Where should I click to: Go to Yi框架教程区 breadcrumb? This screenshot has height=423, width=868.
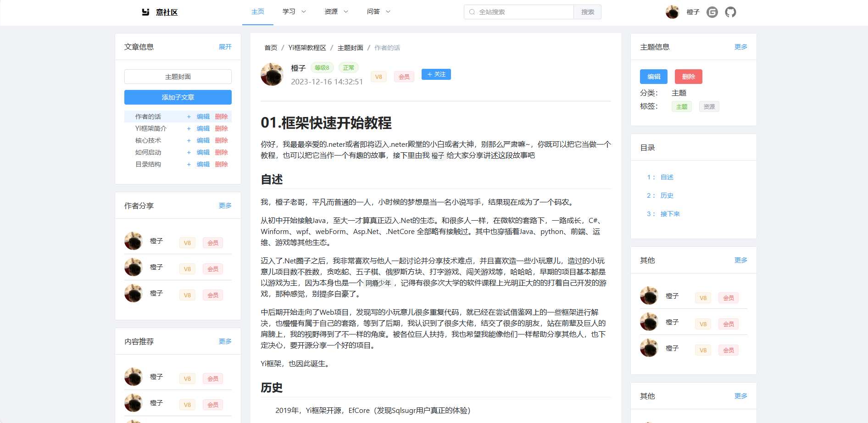pyautogui.click(x=307, y=48)
